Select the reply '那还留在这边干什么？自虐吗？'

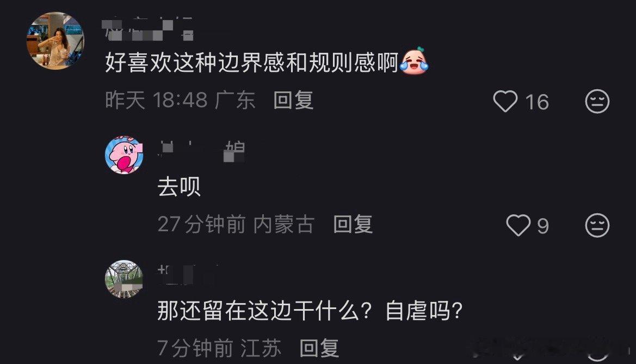[x=310, y=311]
